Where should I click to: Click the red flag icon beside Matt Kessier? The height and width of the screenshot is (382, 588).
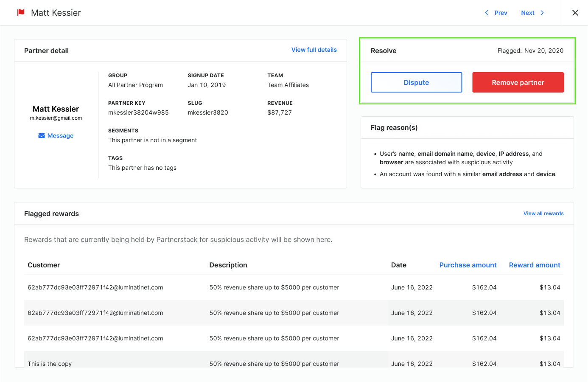click(21, 13)
